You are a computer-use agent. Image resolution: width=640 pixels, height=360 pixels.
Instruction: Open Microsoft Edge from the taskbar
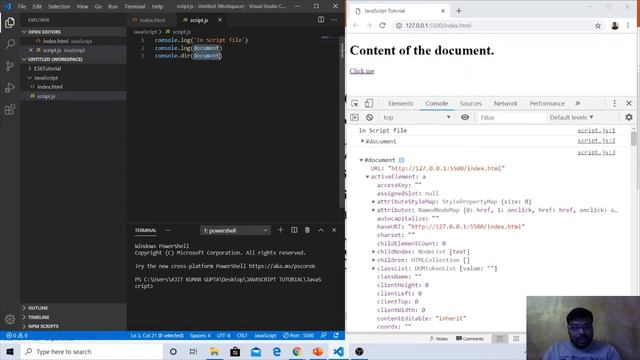[276, 351]
